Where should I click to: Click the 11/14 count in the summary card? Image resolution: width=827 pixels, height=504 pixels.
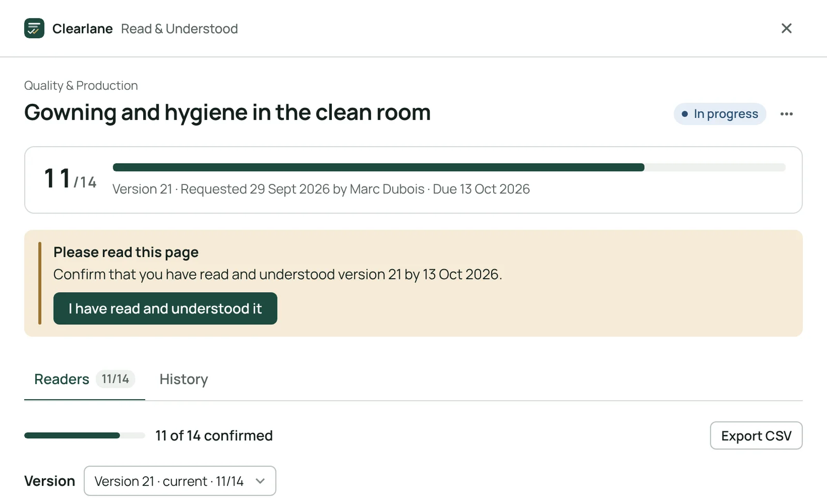(70, 179)
